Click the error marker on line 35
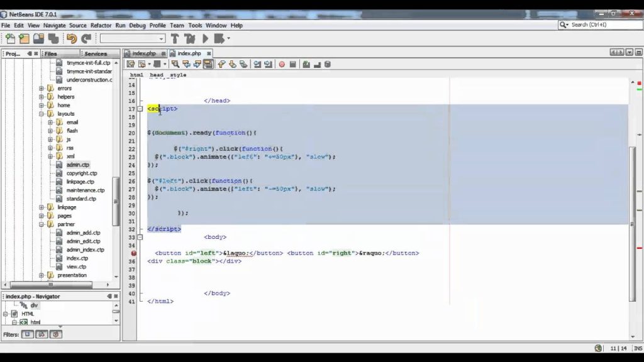 133,253
